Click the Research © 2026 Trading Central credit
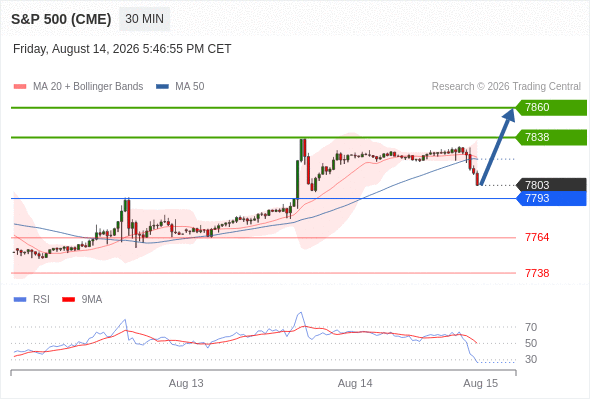The width and height of the screenshot is (590, 400). pos(506,87)
